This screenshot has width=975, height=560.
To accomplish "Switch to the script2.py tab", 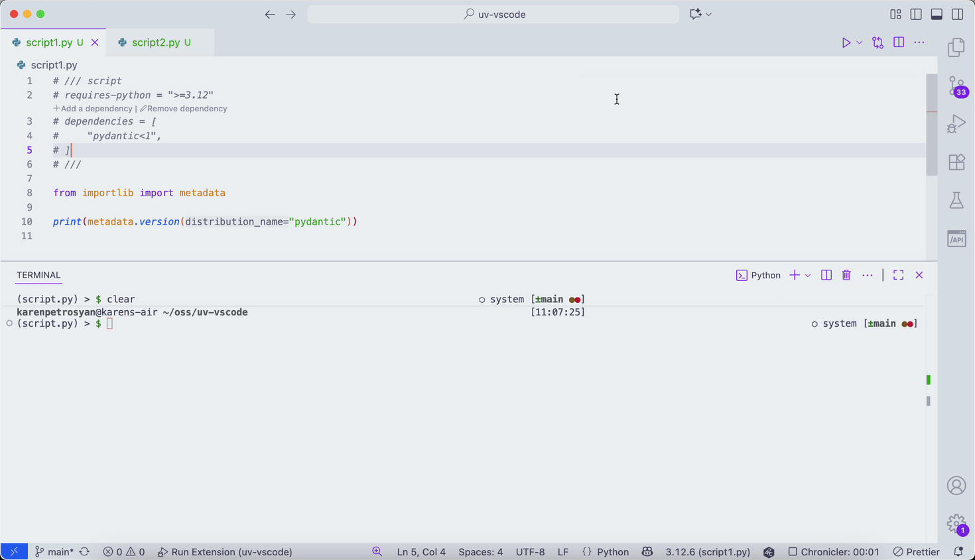I will coord(156,42).
